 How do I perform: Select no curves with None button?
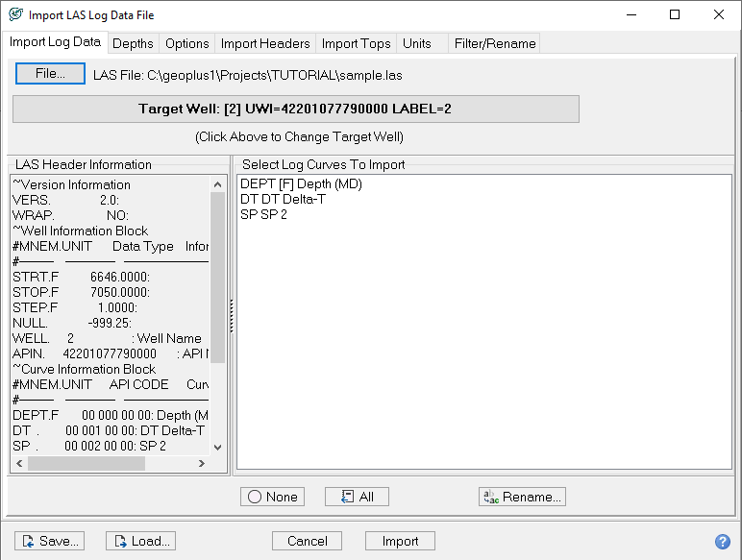[x=272, y=497]
